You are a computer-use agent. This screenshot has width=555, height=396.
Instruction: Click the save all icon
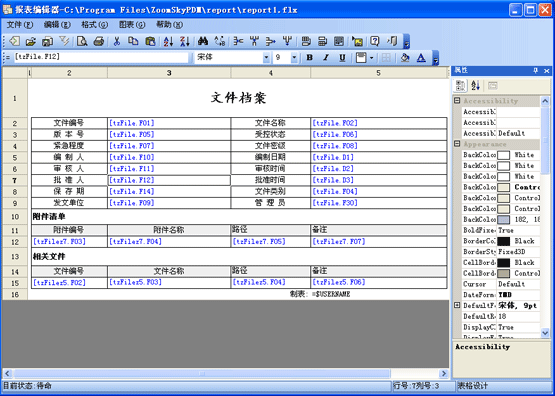47,41
